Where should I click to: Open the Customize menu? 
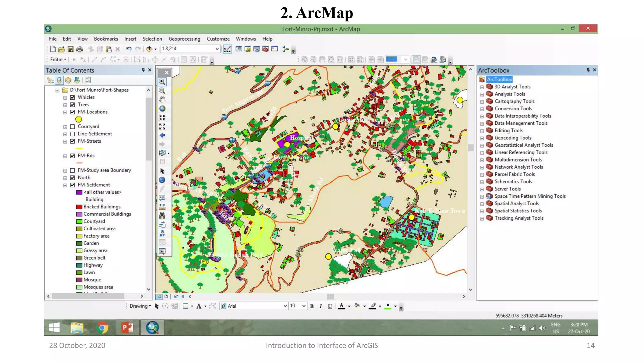point(218,39)
